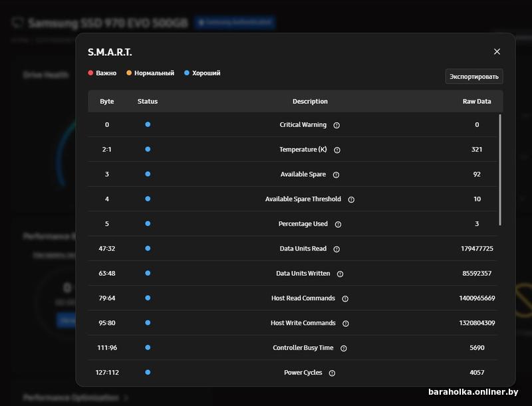Show info for Available Spare Threshold

[x=351, y=199]
